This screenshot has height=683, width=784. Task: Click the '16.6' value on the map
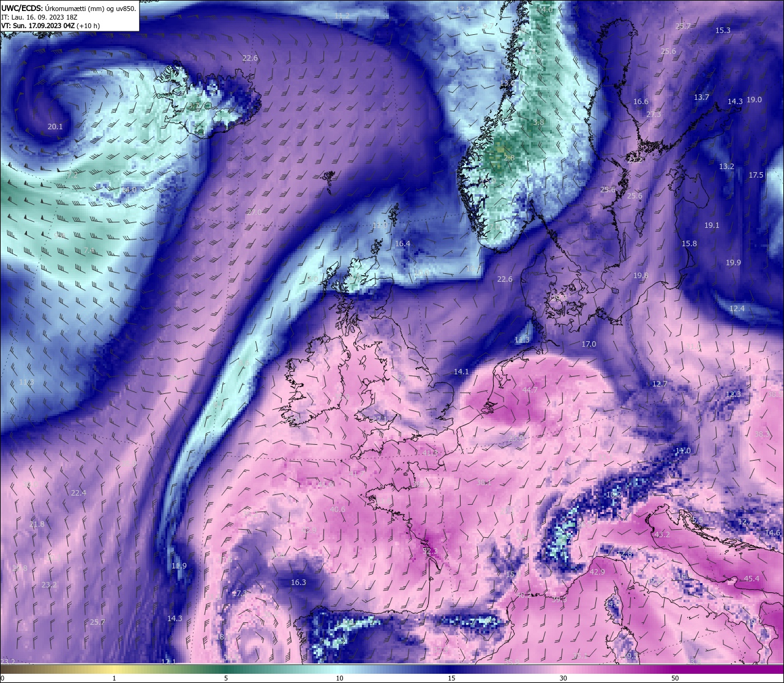click(641, 102)
